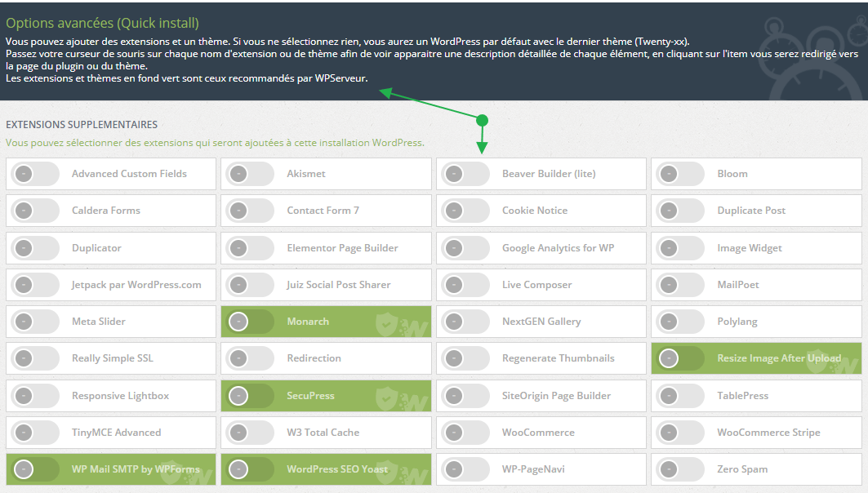Enable Resize Image After Upload switch
This screenshot has width=868, height=493.
coord(680,358)
